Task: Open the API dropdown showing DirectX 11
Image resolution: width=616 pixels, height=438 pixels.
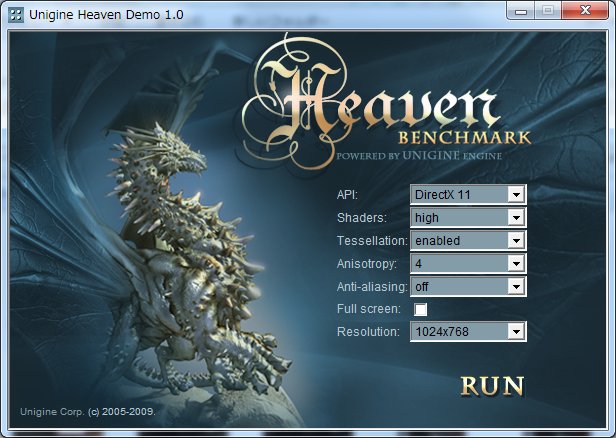Action: (x=467, y=193)
